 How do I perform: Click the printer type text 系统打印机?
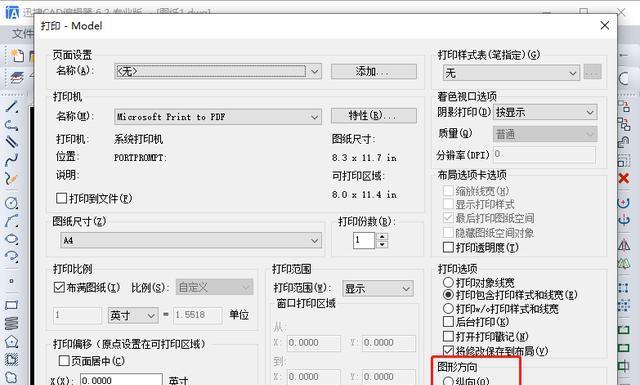coord(138,139)
